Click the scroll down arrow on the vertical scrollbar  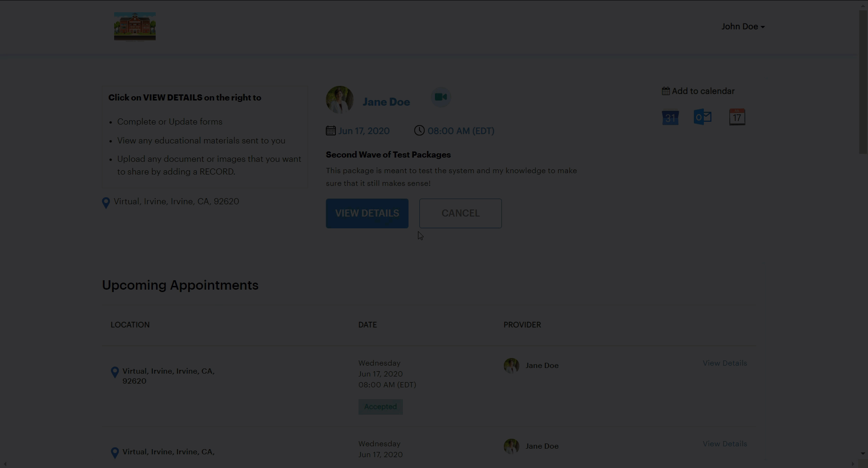(863, 454)
